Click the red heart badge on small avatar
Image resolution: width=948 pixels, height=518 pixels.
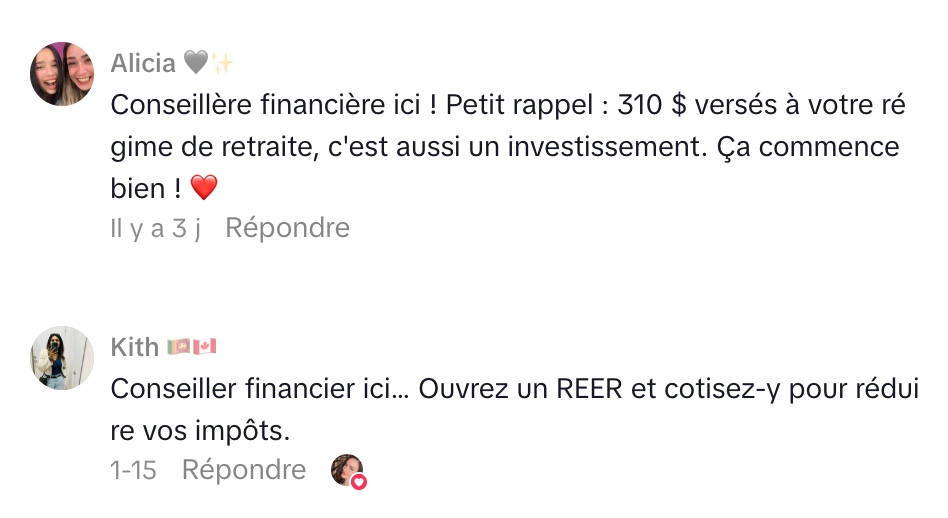tap(358, 481)
